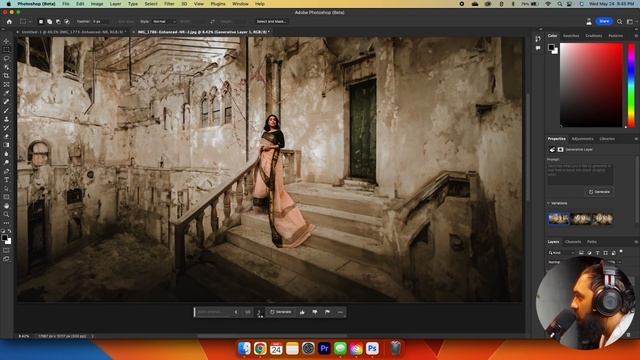Screen dimensions: 640x360
Task: Switch to the first document tab
Action: [x=73, y=32]
